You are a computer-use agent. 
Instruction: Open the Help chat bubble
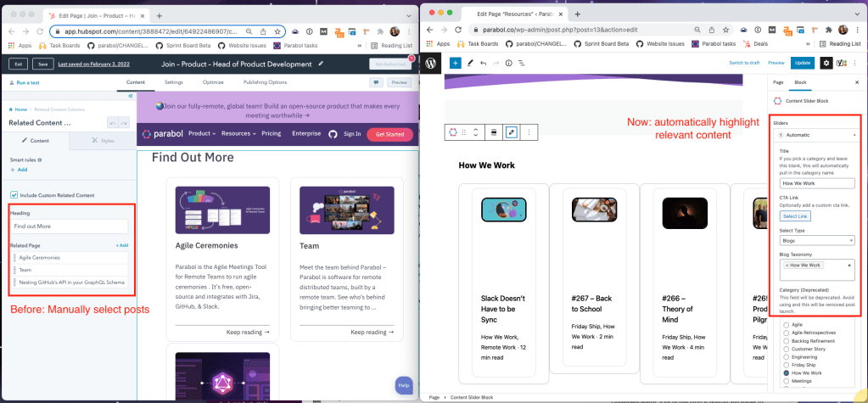coord(404,385)
